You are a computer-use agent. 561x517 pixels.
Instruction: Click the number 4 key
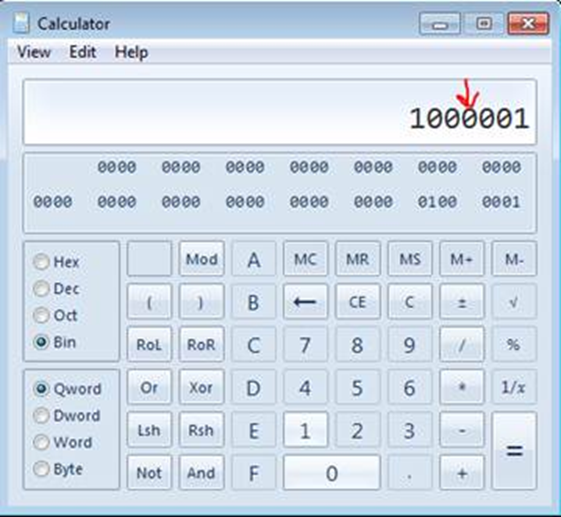305,387
